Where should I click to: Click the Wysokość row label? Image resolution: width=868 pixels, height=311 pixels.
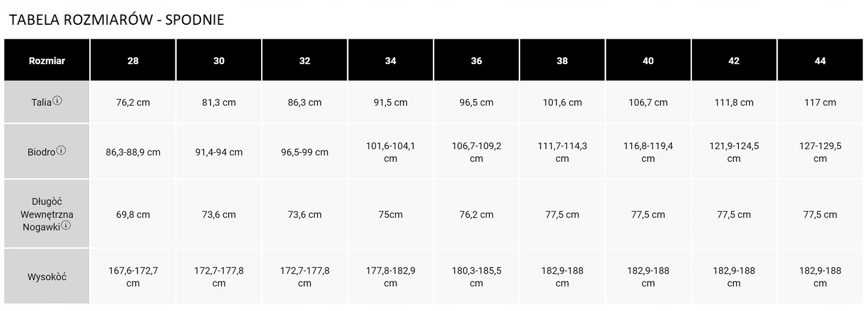(47, 277)
